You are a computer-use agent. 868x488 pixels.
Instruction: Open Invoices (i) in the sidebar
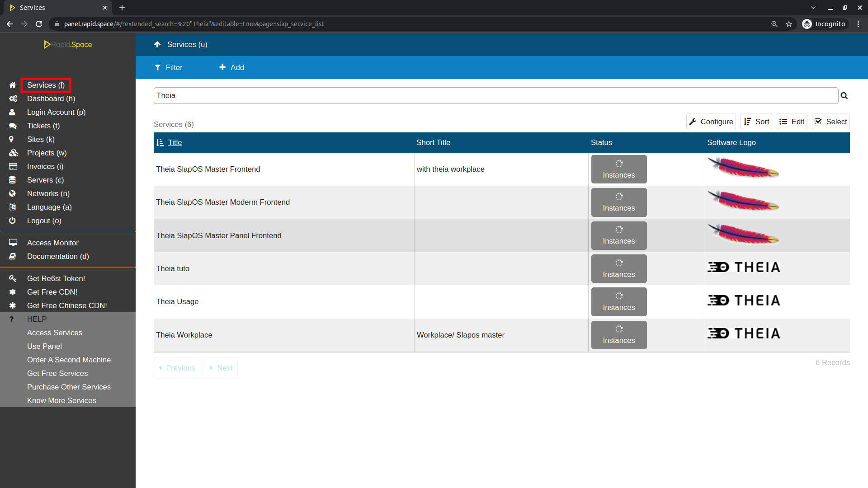point(45,166)
